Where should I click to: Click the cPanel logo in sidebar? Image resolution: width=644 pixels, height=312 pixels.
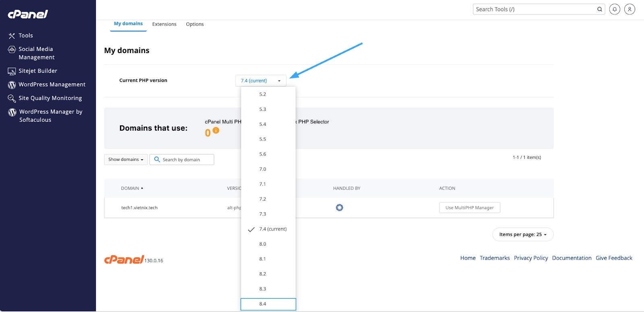[x=28, y=14]
